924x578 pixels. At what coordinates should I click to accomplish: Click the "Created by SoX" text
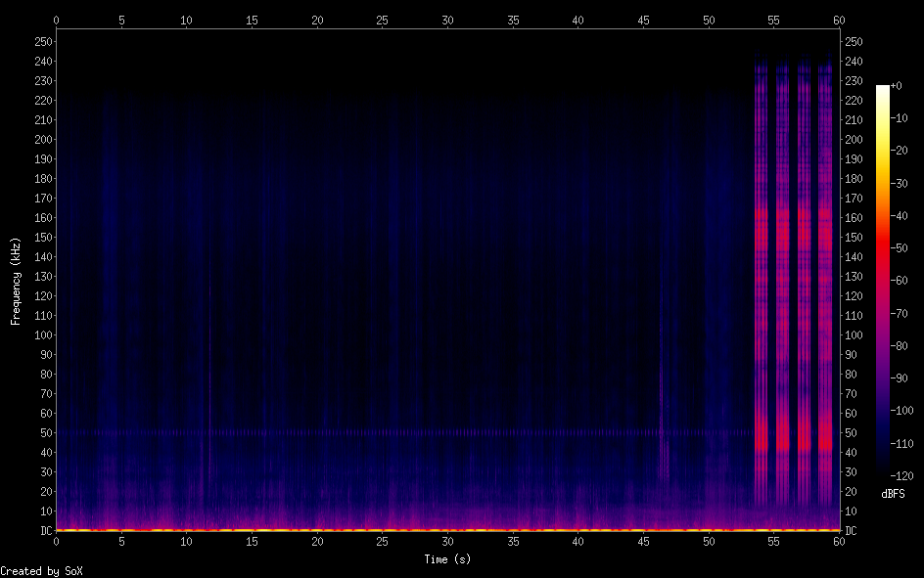pos(41,570)
